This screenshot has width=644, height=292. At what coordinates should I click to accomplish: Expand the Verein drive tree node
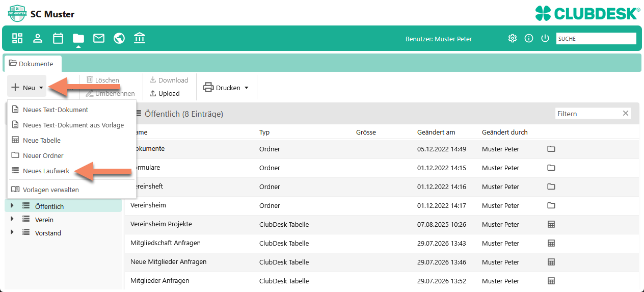[x=12, y=219]
